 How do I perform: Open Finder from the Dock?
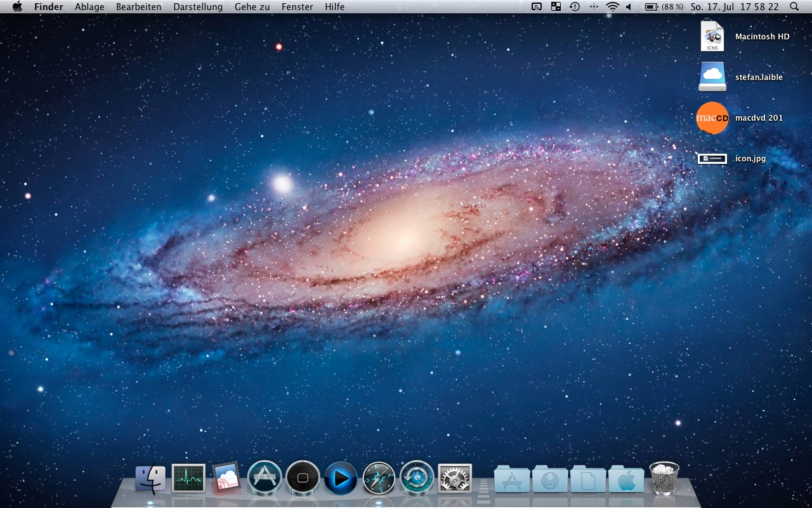click(150, 478)
